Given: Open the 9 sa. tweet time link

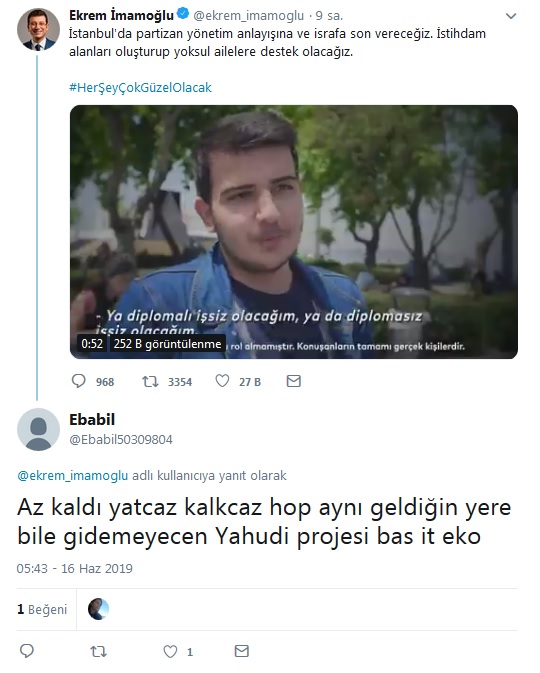Looking at the screenshot, I should (329, 16).
